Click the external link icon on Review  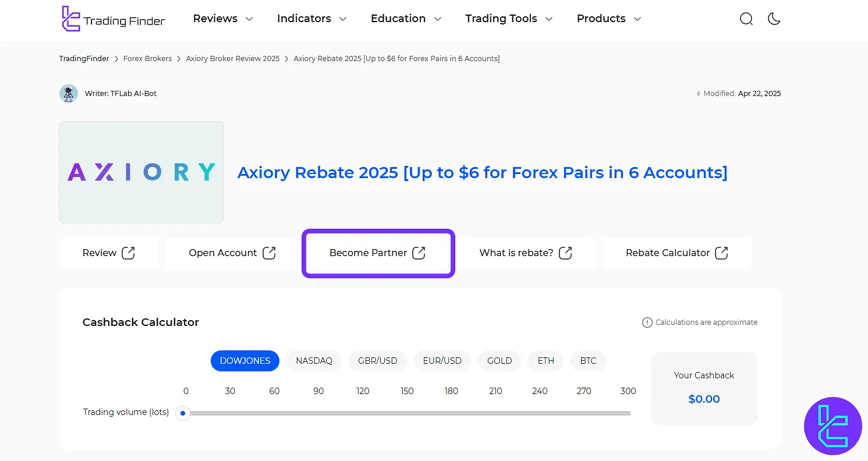128,253
